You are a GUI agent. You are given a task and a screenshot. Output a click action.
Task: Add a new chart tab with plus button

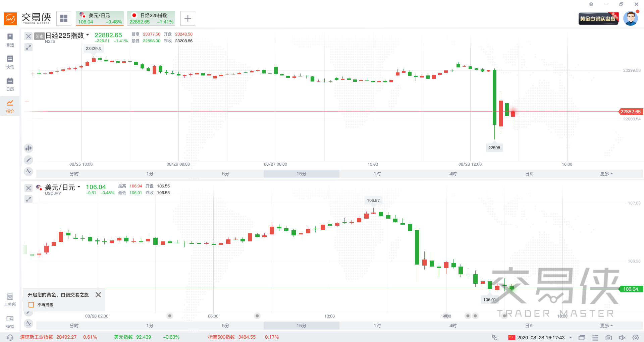(x=188, y=18)
